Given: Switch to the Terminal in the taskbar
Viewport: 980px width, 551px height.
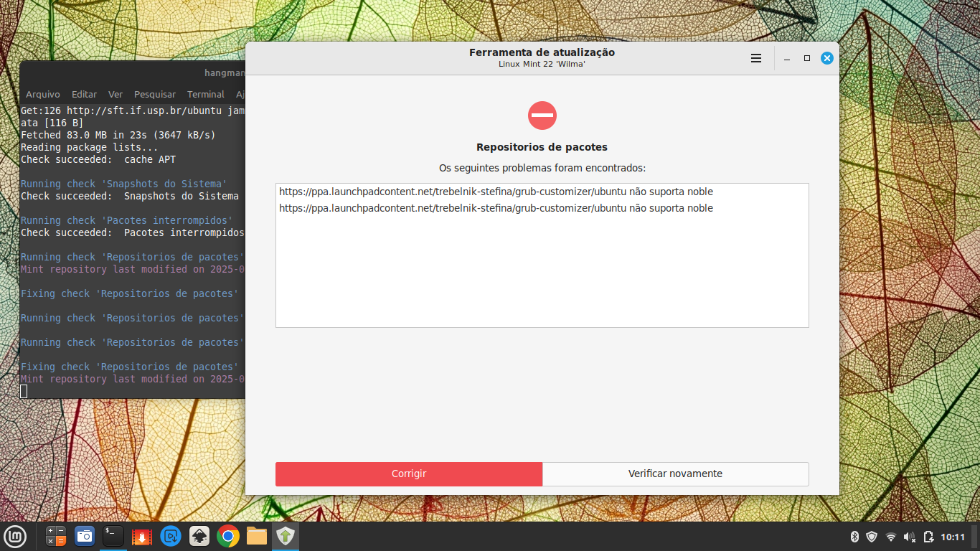Looking at the screenshot, I should point(113,536).
